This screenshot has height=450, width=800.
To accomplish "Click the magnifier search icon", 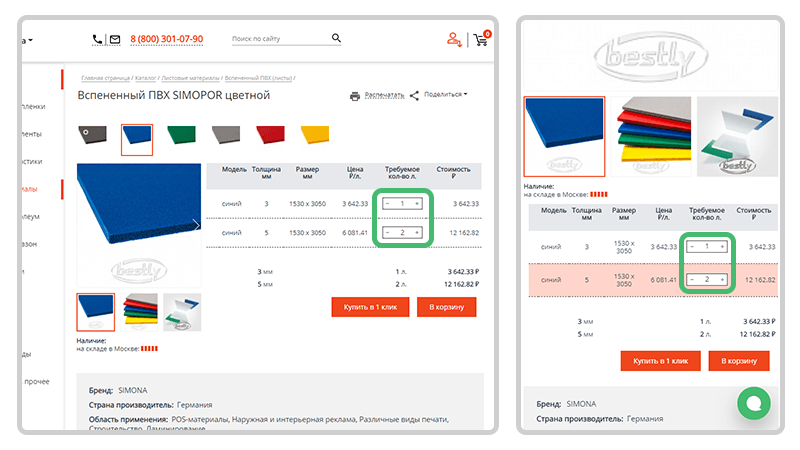I will [336, 38].
